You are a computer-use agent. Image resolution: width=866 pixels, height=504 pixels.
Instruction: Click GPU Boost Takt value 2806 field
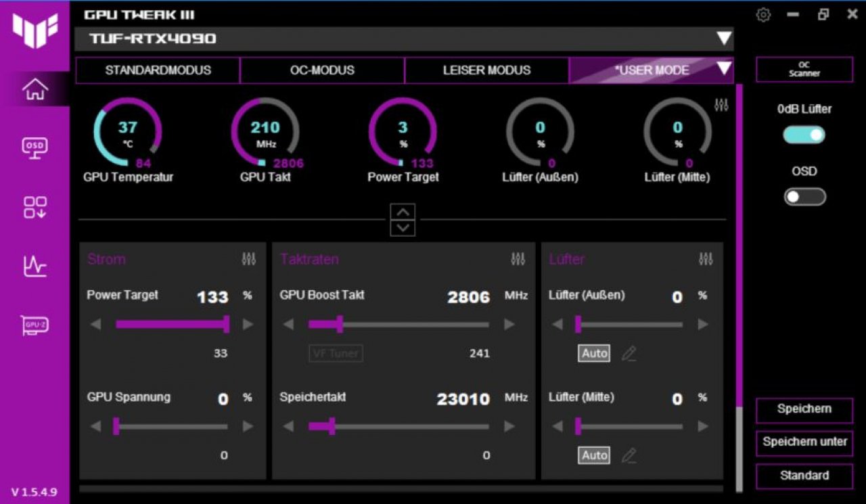pos(469,297)
